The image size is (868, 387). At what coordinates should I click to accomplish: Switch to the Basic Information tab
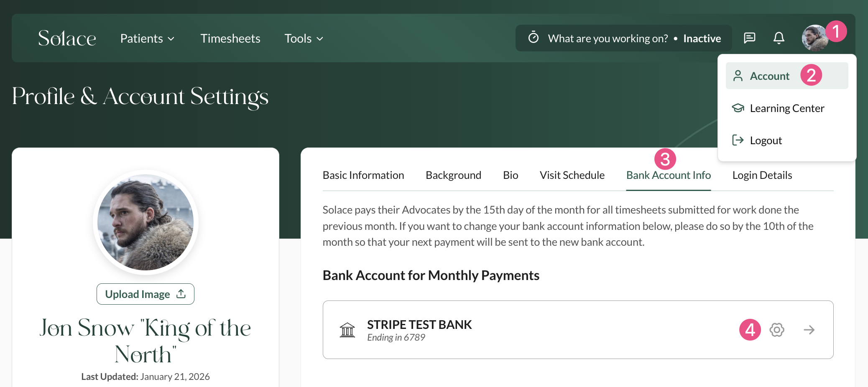[x=363, y=175]
